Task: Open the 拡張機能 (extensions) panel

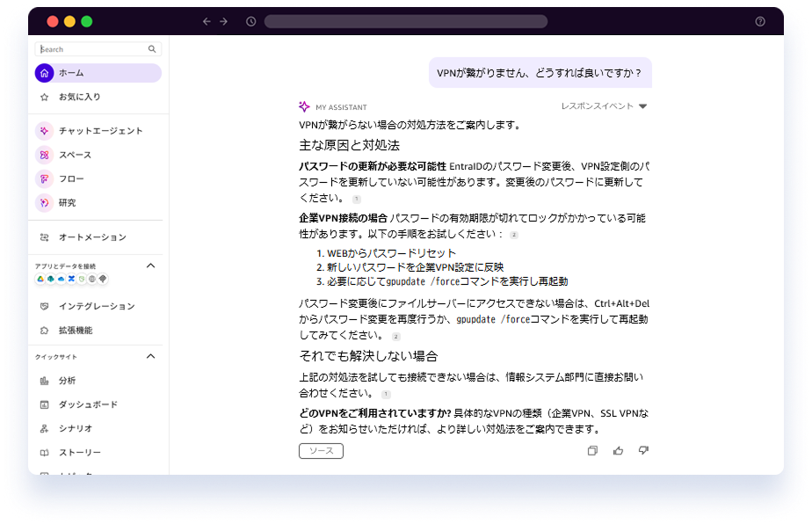Action: [x=75, y=331]
